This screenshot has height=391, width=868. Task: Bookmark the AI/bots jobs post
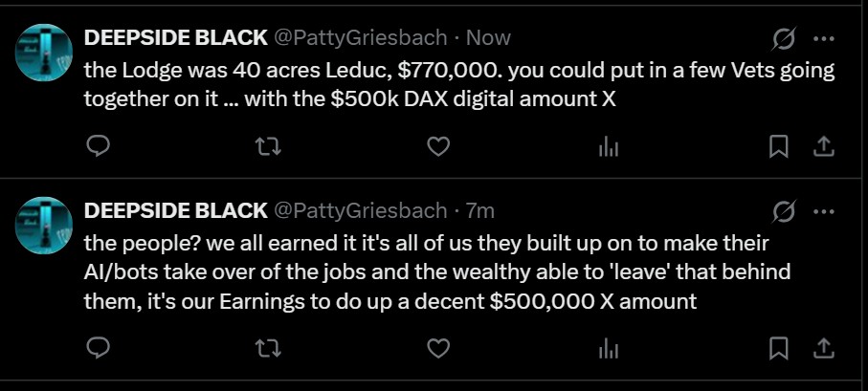(779, 348)
